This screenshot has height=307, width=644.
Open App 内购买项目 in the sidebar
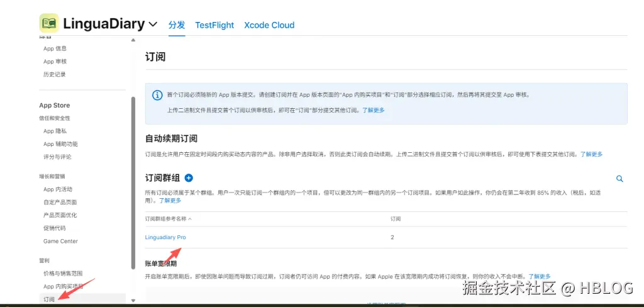pos(64,286)
